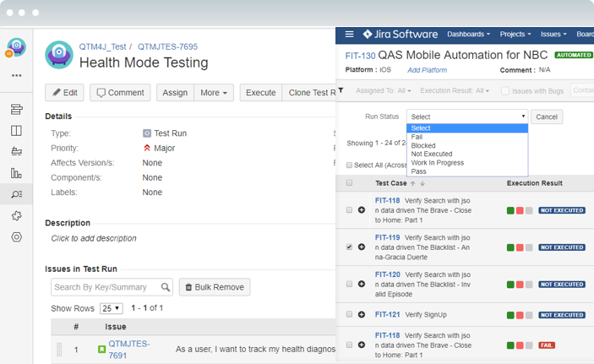Open the Projects dropdown menu

click(515, 34)
